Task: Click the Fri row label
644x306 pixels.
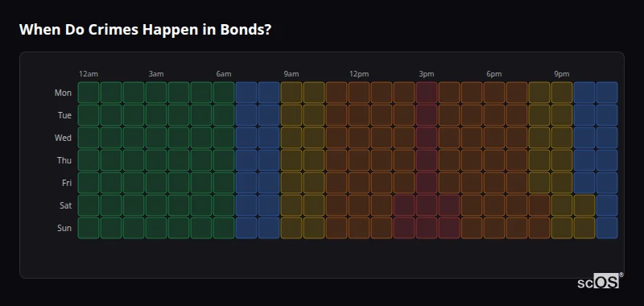Action: click(67, 183)
